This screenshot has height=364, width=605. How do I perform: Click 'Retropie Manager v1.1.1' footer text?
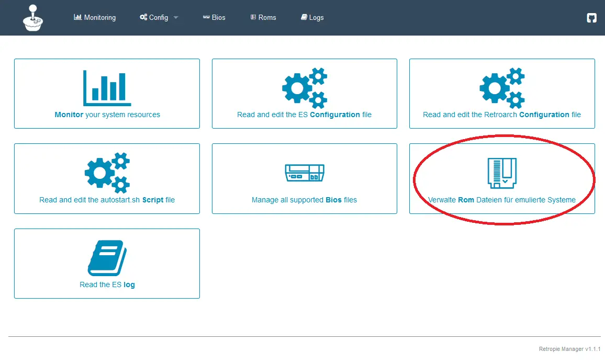[569, 349]
